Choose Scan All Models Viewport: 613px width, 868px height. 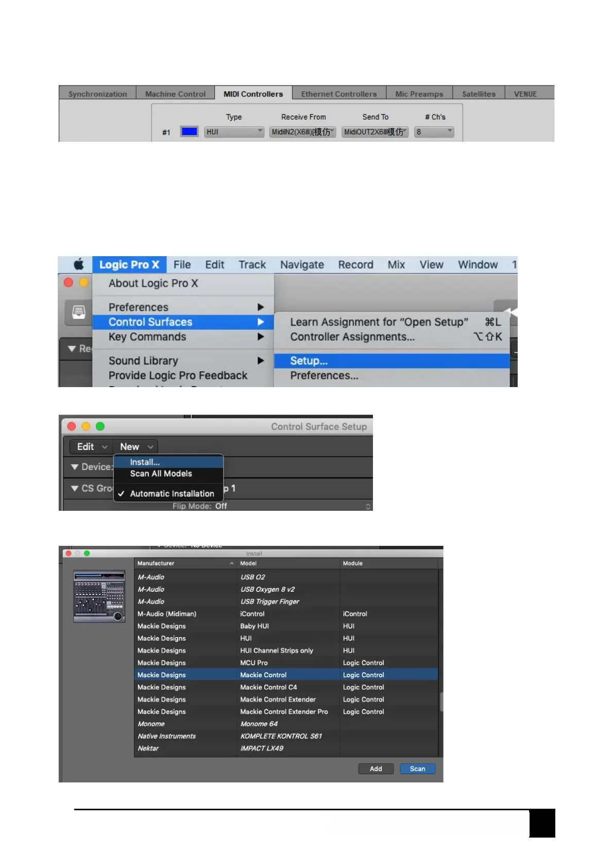point(168,474)
